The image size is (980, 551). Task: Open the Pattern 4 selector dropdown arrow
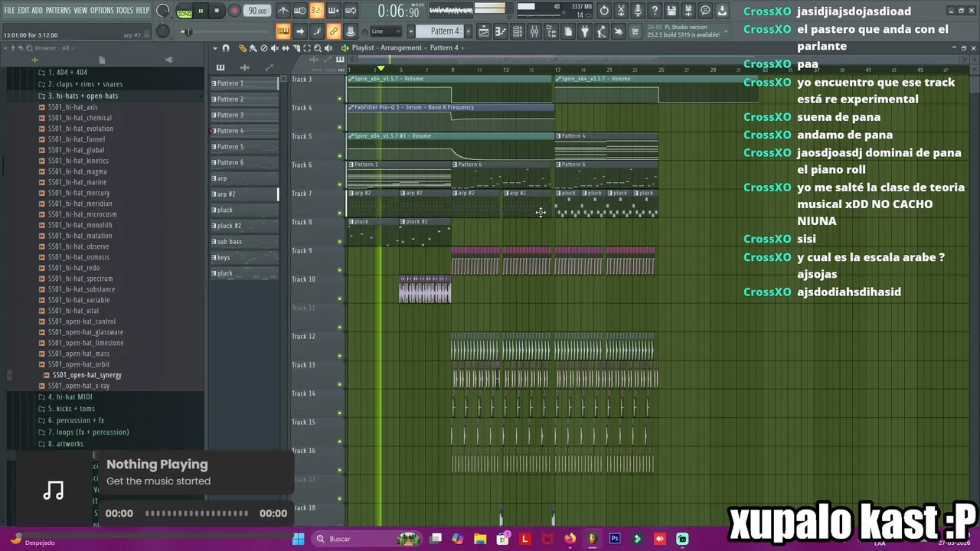coord(411,31)
